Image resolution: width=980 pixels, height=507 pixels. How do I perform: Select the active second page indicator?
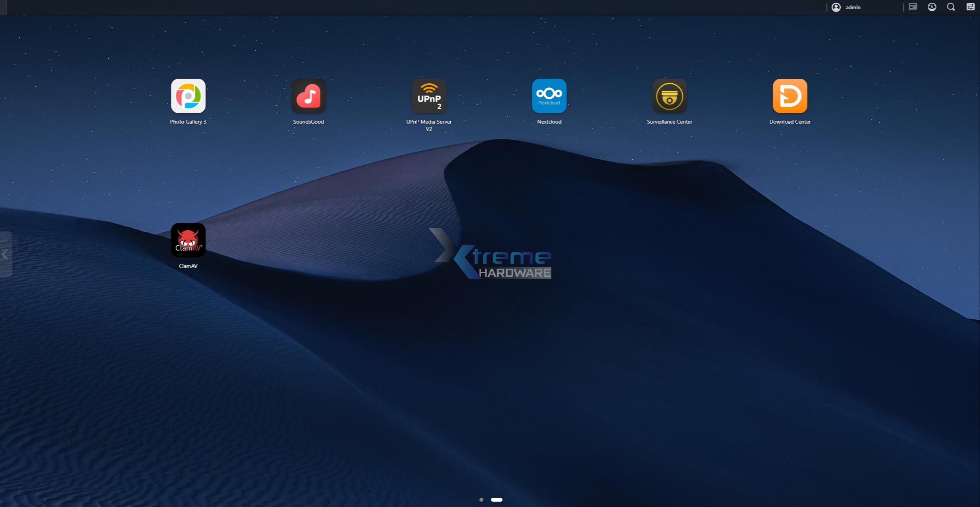[x=496, y=500]
